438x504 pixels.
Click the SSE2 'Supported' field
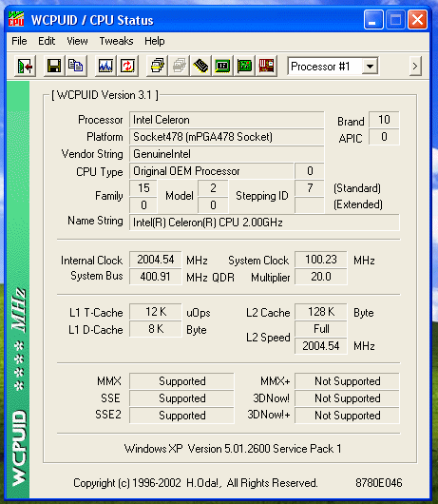(x=181, y=416)
